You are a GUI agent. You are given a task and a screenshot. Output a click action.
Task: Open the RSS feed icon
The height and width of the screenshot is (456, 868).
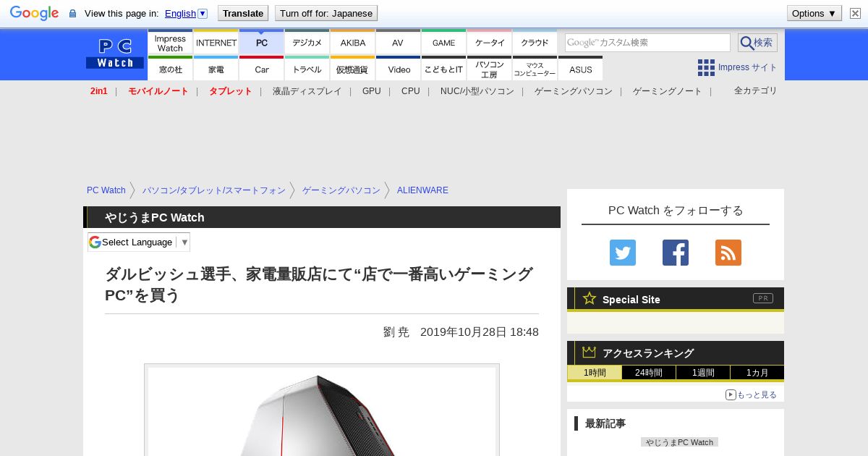728,253
